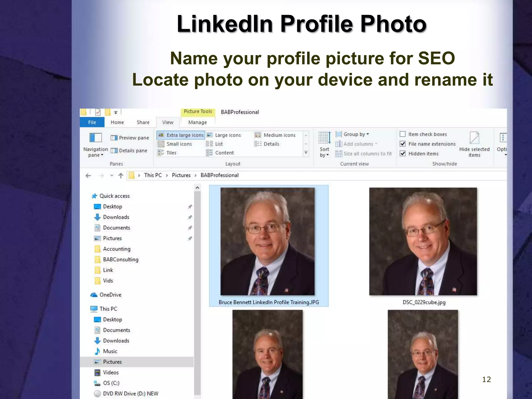Go up one folder level

coord(121,176)
